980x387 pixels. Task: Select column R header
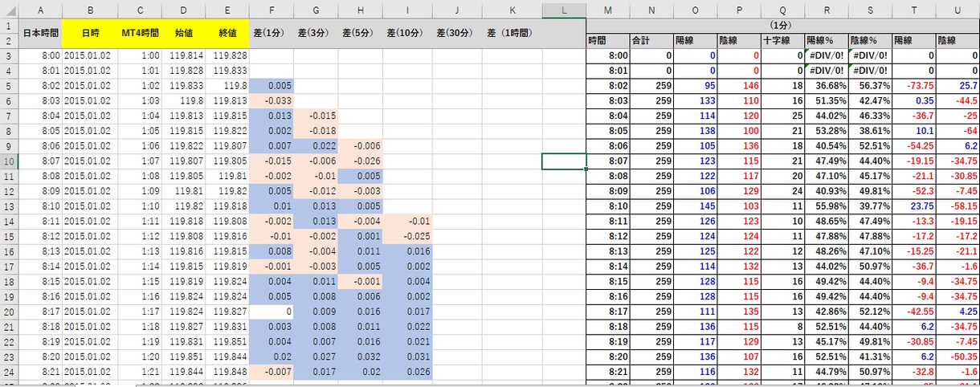[x=827, y=10]
